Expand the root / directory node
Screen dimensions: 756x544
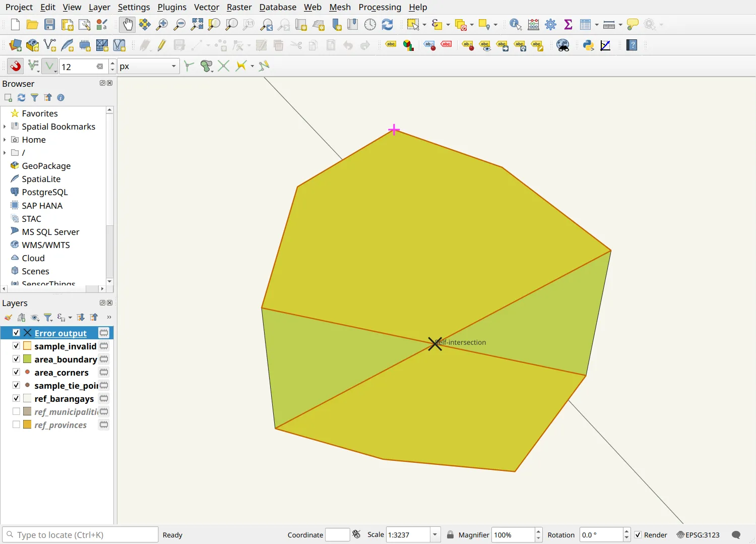pyautogui.click(x=5, y=153)
